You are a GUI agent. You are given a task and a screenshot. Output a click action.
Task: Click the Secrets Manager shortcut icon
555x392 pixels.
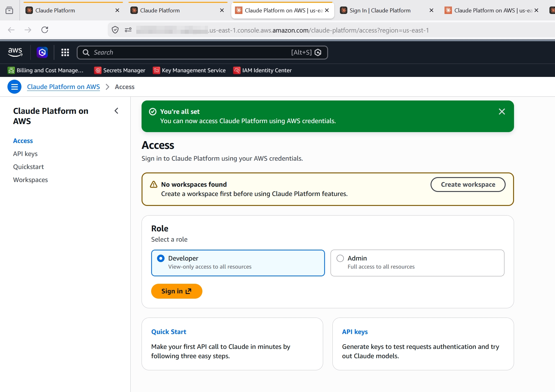coord(98,70)
